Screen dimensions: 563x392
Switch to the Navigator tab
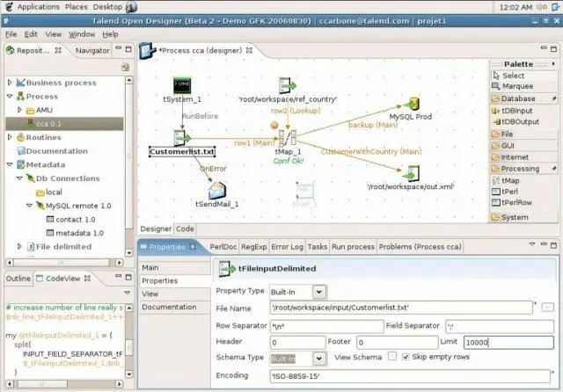(92, 51)
